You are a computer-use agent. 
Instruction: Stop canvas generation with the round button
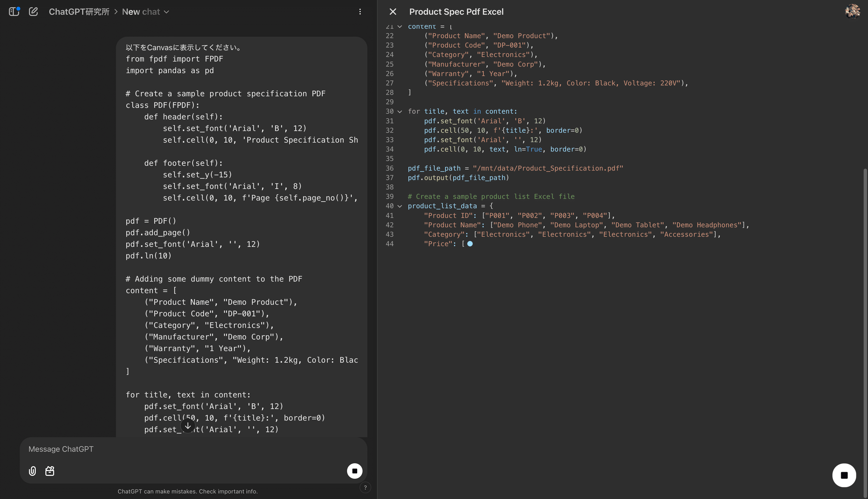tap(844, 475)
